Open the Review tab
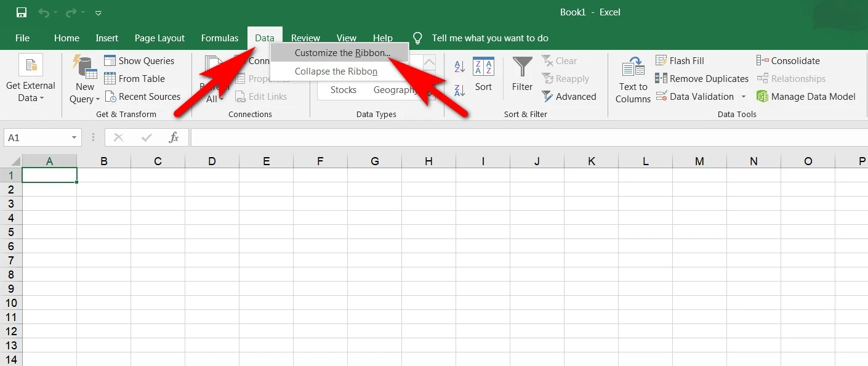Image resolution: width=868 pixels, height=366 pixels. point(306,38)
